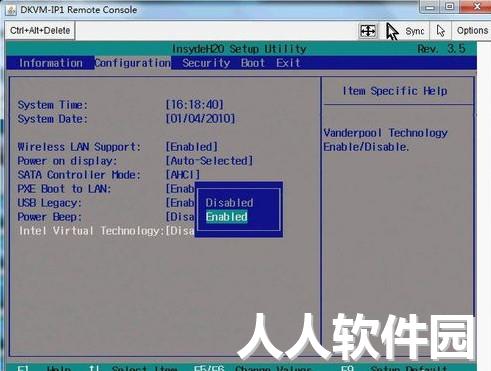This screenshot has height=371, width=491.
Task: Select the SATA Controller Mode [AHCI] value
Action: tap(183, 175)
